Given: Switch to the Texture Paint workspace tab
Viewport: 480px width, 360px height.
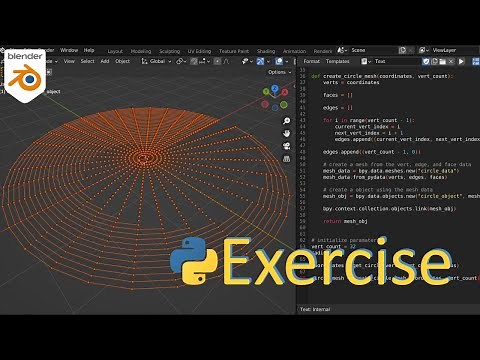Looking at the screenshot, I should point(234,51).
